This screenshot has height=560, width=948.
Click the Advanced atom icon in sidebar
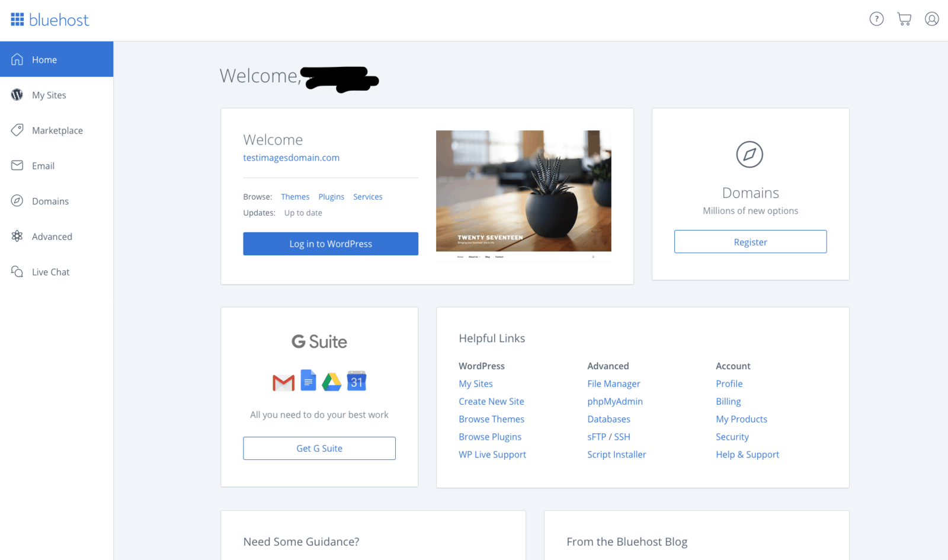pyautogui.click(x=17, y=236)
